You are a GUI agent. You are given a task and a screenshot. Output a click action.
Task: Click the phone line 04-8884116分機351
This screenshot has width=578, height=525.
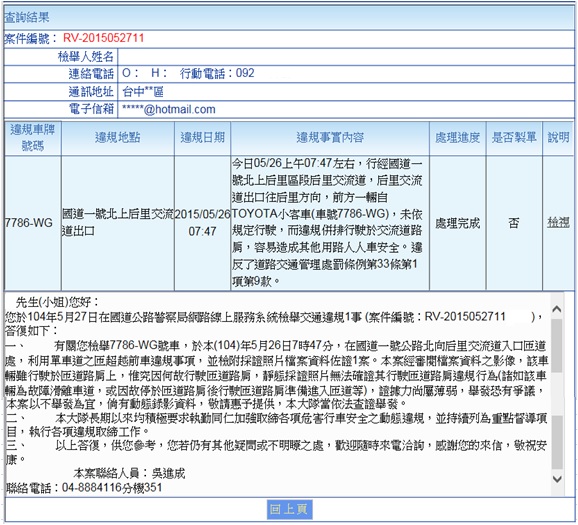coord(84,488)
